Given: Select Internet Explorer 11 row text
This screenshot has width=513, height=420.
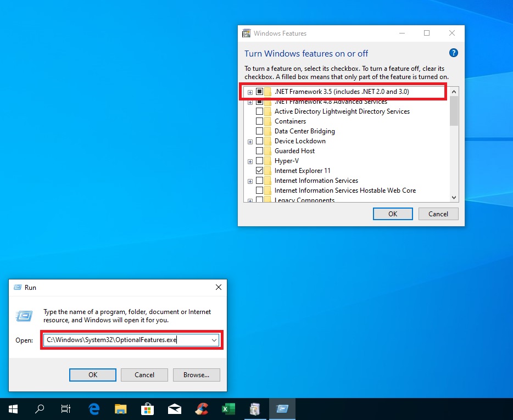Looking at the screenshot, I should (302, 171).
